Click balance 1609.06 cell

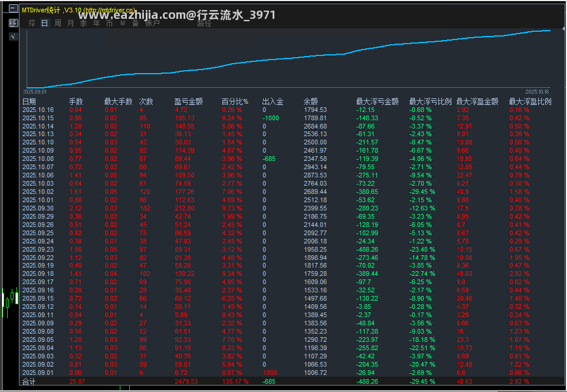[x=315, y=282]
